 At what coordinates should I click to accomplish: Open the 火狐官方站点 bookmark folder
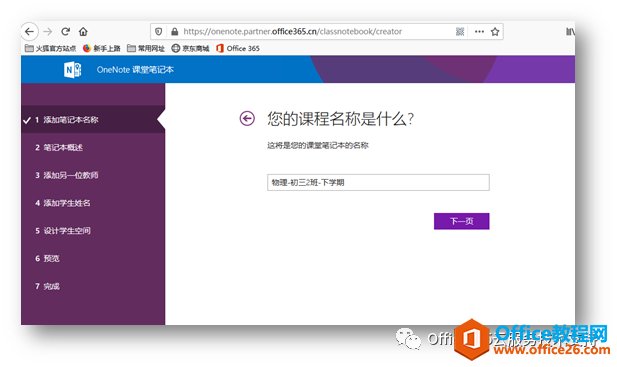coord(50,48)
